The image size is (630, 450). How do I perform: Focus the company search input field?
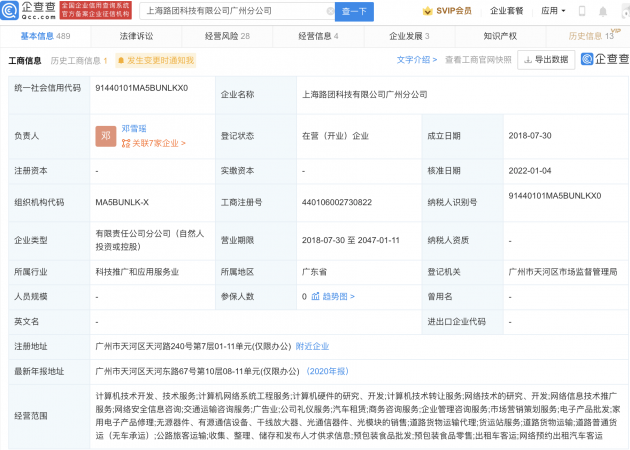[237, 11]
